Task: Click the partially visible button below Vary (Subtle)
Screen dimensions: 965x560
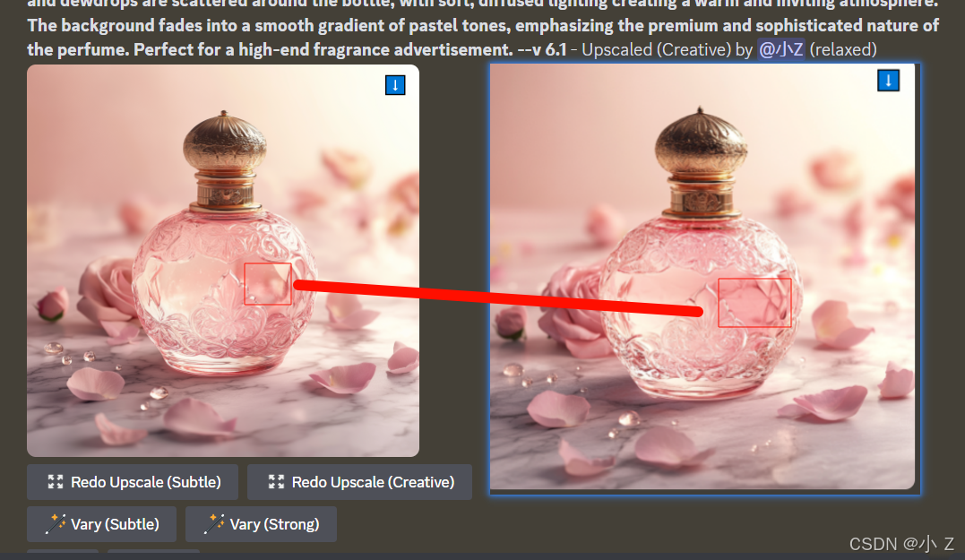Action: pos(63,551)
